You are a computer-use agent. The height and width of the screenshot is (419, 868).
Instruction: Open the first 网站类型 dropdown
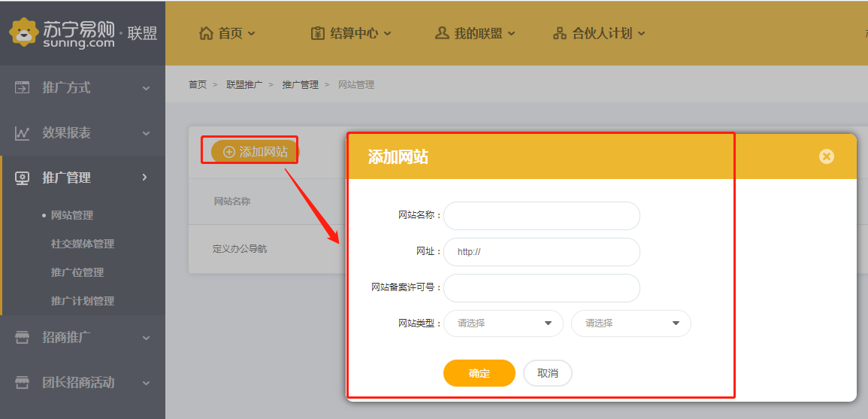point(503,323)
